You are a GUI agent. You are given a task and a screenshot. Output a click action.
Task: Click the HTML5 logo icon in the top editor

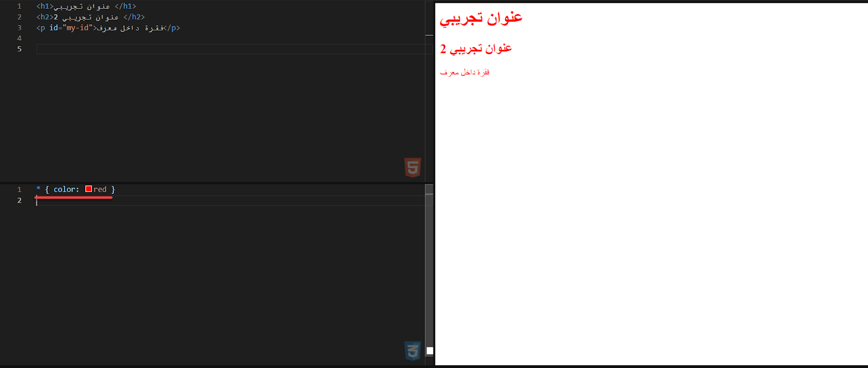(413, 167)
